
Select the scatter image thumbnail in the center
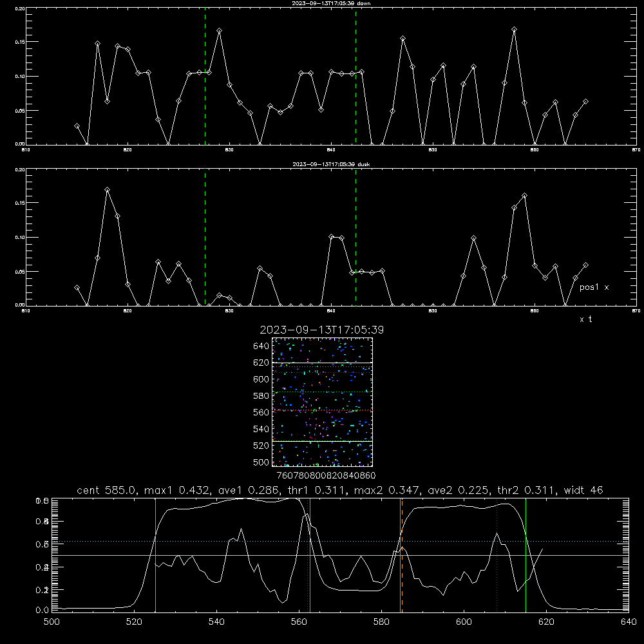click(322, 402)
